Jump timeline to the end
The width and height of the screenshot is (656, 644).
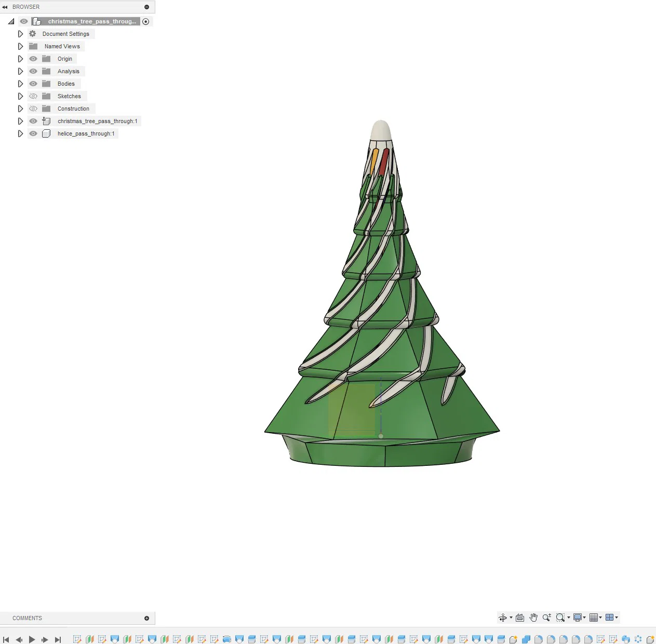[58, 640]
